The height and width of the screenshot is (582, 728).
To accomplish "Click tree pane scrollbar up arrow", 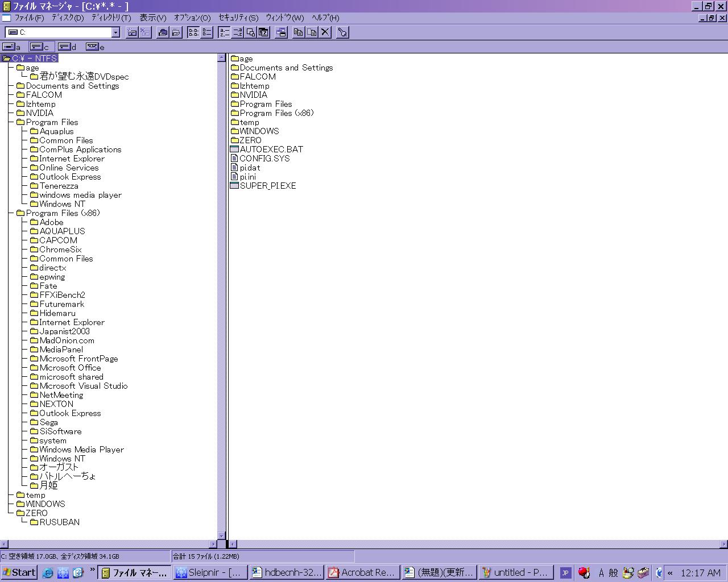I will click(221, 58).
